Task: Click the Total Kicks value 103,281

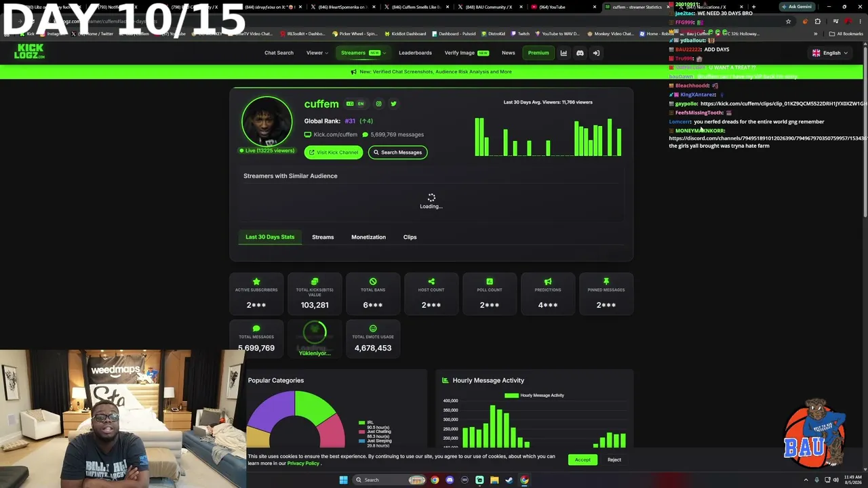Action: (x=315, y=305)
